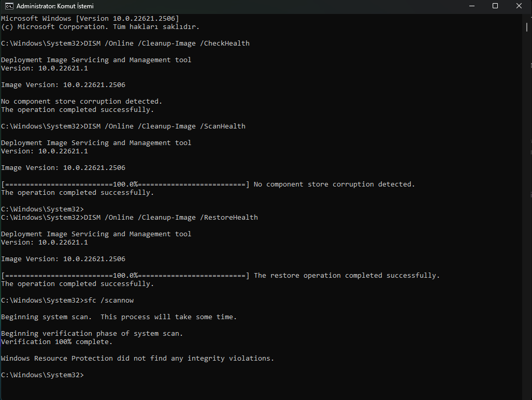The height and width of the screenshot is (400, 532).
Task: Click the Microsoft Windows version header line
Action: click(x=90, y=18)
